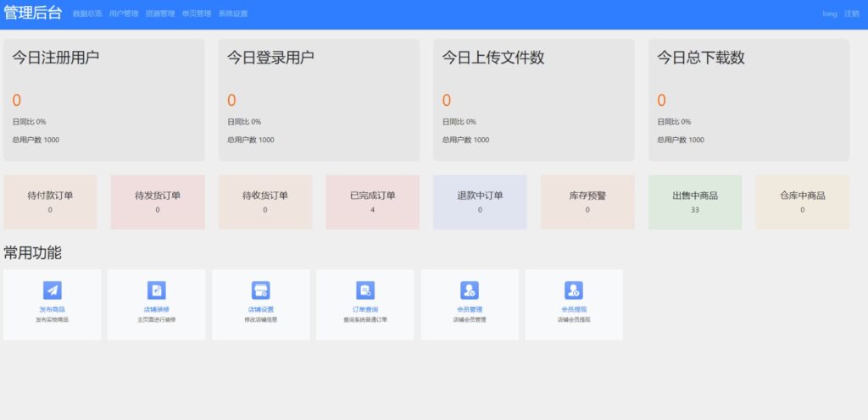Click the 常用功能 section heading
Viewport: 868px width, 420px height.
[33, 253]
